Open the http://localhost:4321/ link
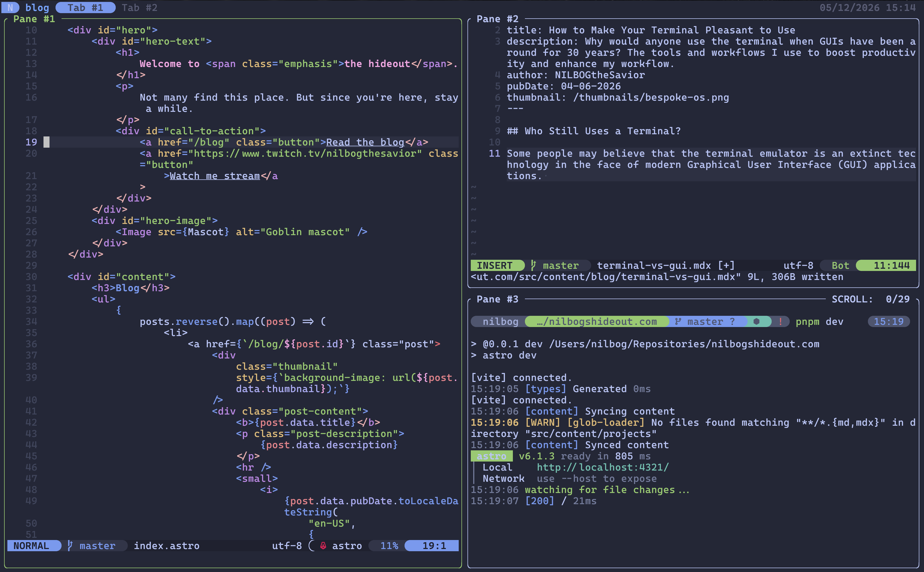The image size is (924, 572). click(x=603, y=467)
